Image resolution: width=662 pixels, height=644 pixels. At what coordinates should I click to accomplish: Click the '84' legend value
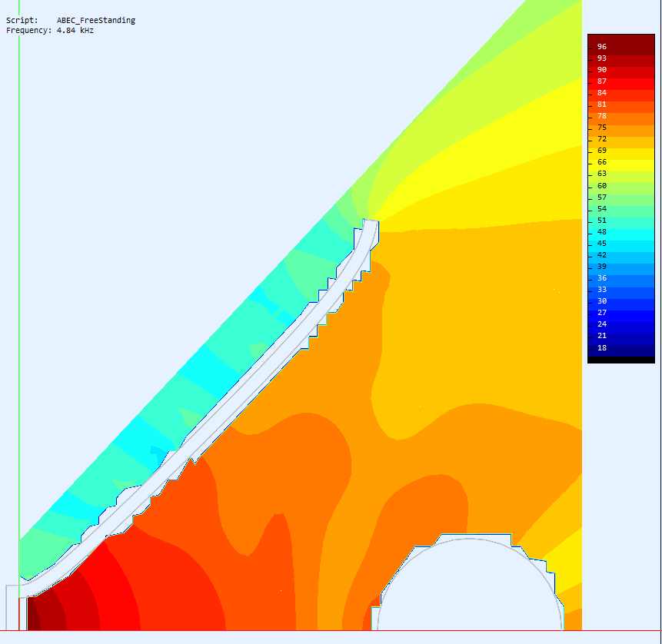[x=602, y=93]
